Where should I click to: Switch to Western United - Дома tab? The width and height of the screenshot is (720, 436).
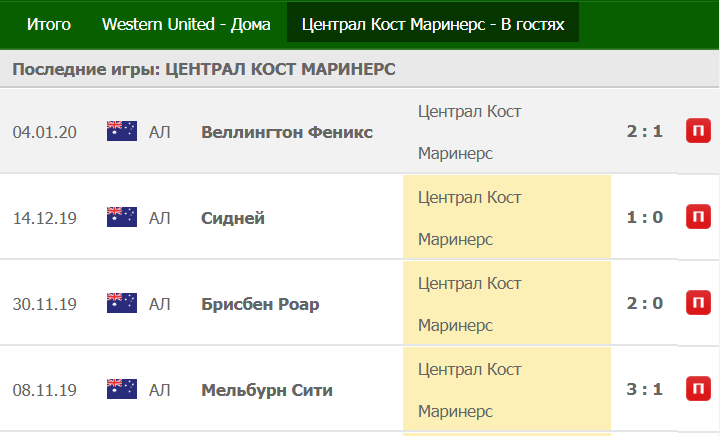click(x=186, y=24)
